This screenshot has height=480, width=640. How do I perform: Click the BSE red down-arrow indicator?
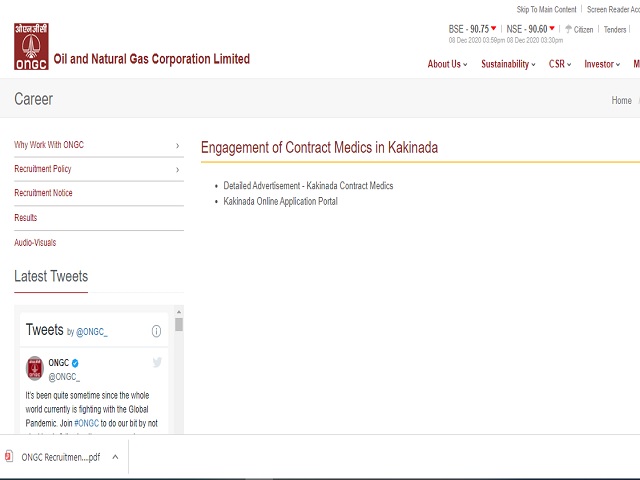tap(493, 29)
